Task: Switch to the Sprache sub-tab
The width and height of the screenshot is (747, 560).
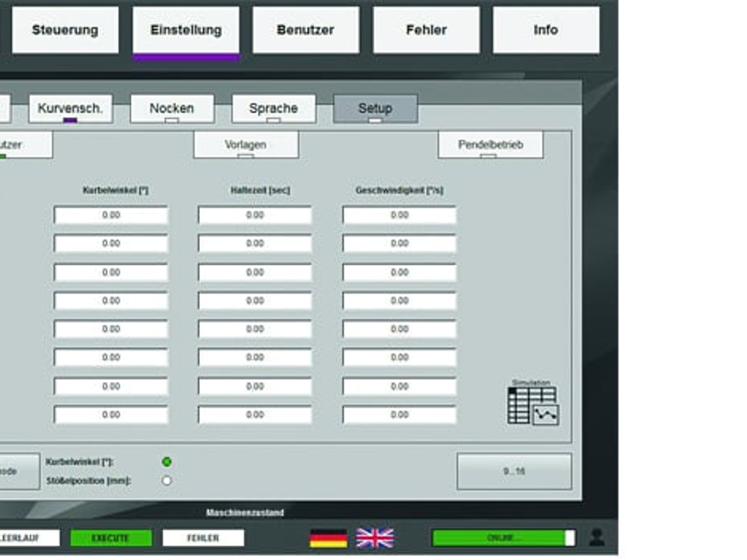Action: [x=274, y=109]
